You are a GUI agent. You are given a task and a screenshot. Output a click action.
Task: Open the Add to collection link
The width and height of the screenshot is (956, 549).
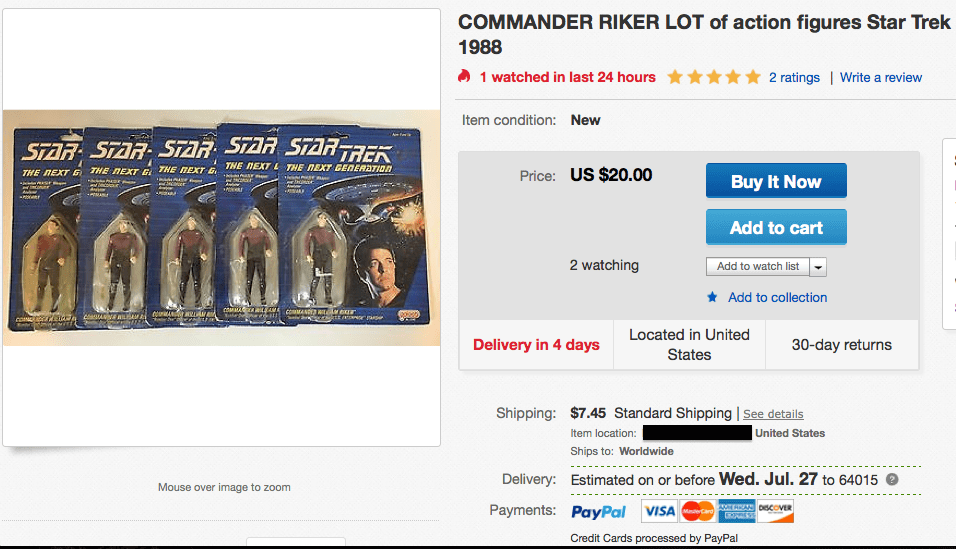pos(777,297)
